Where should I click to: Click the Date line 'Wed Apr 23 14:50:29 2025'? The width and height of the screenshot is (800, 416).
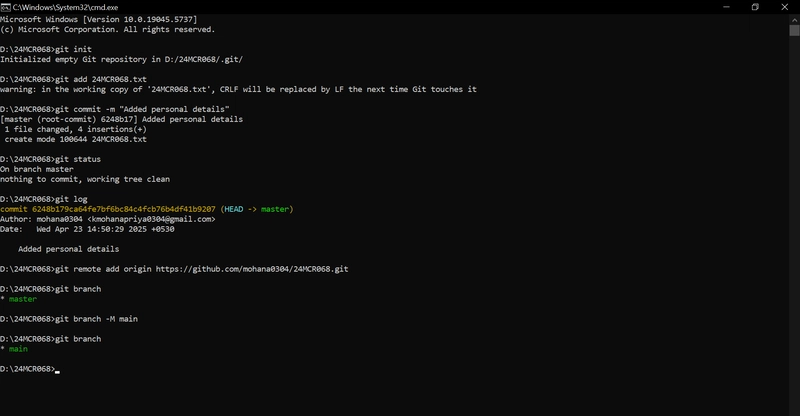pyautogui.click(x=87, y=229)
